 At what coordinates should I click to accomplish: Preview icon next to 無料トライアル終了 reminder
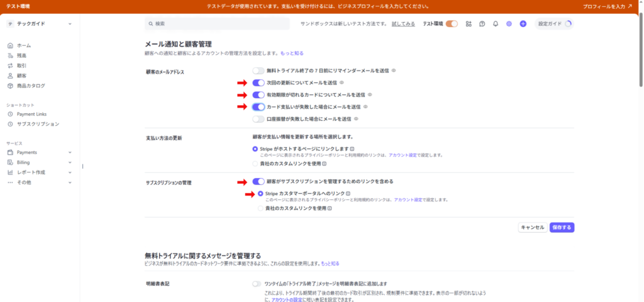(x=394, y=70)
